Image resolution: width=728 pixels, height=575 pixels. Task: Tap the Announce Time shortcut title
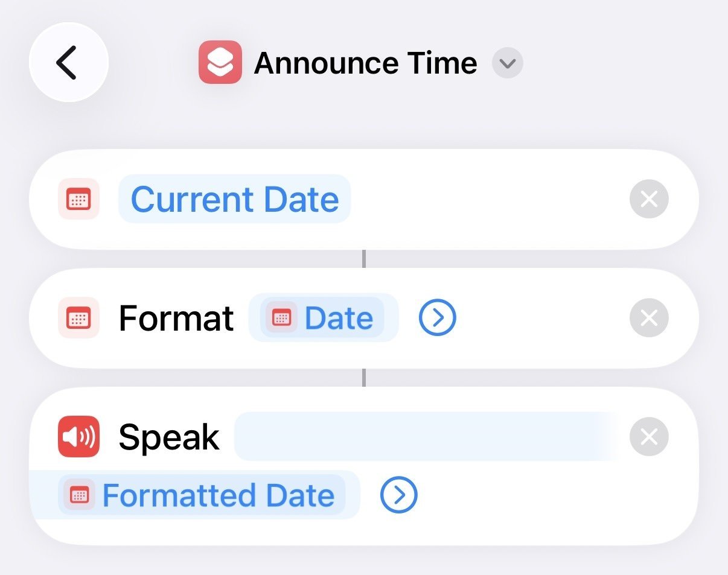(x=365, y=63)
